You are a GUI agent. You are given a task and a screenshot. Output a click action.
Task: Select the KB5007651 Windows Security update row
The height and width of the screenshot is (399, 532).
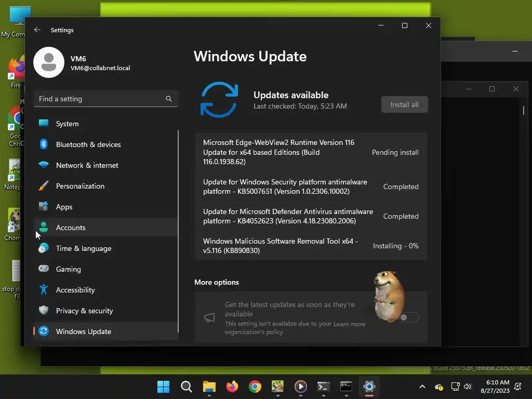tap(311, 187)
